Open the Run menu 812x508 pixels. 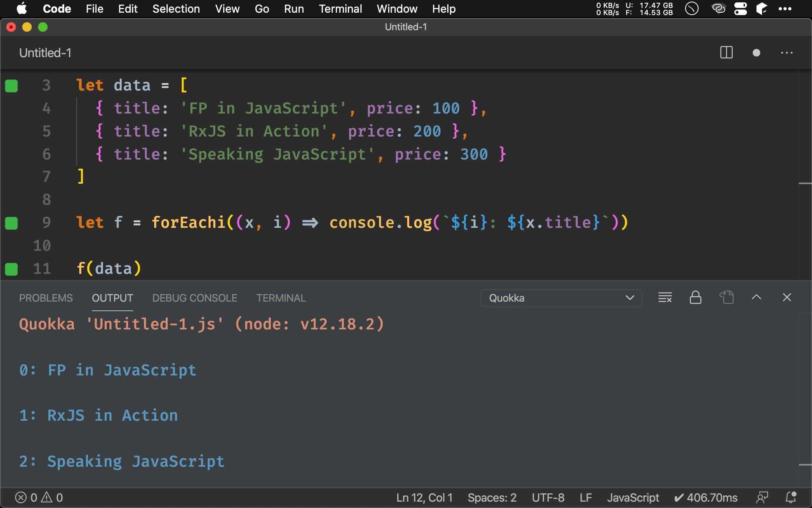[294, 9]
